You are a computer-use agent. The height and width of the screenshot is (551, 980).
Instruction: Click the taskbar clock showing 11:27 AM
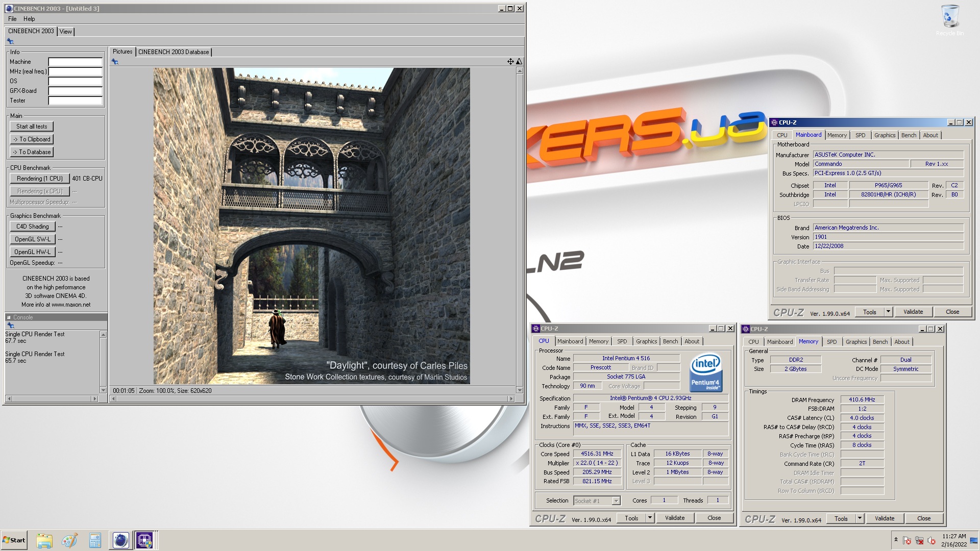(954, 540)
